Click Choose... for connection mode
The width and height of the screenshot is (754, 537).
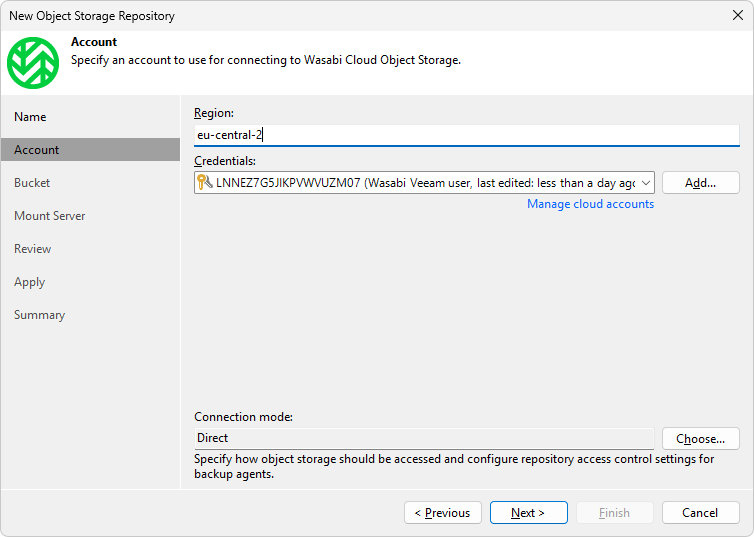coord(700,438)
